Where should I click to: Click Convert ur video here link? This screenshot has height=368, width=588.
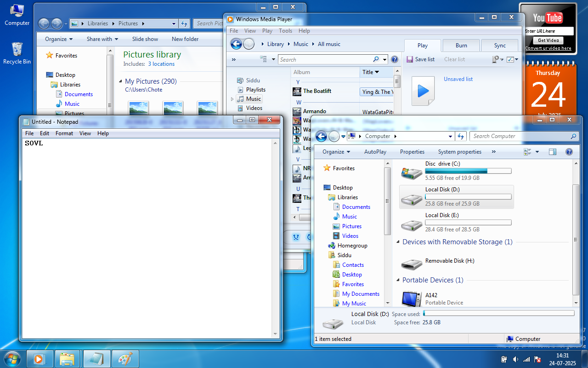[x=548, y=48]
